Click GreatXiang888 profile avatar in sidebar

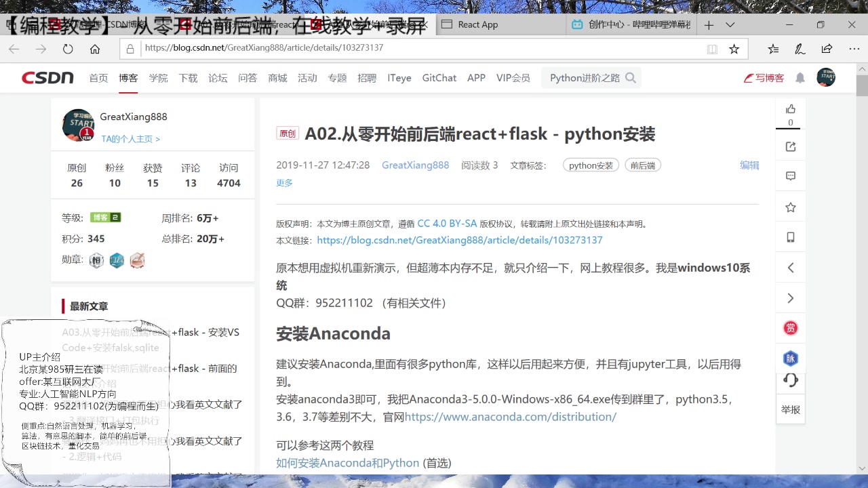click(x=78, y=125)
